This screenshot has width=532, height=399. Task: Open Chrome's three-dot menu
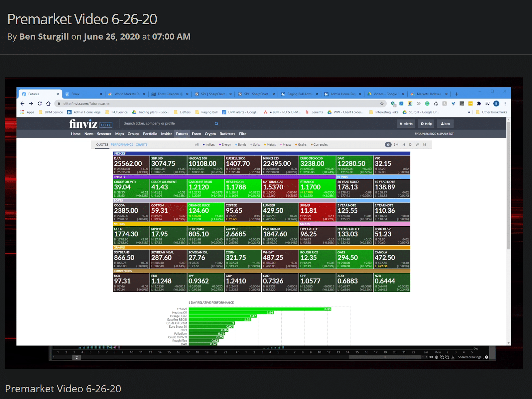505,103
